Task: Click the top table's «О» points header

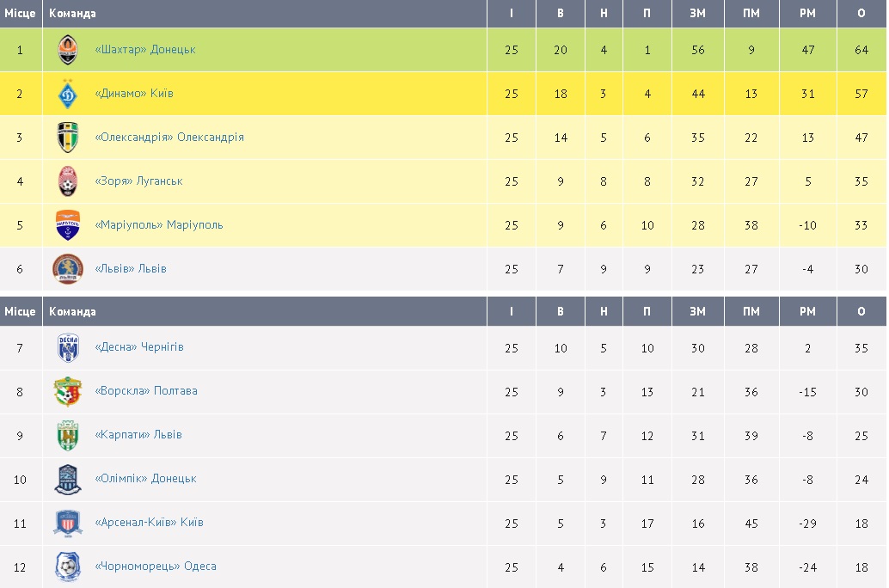Action: (x=861, y=14)
